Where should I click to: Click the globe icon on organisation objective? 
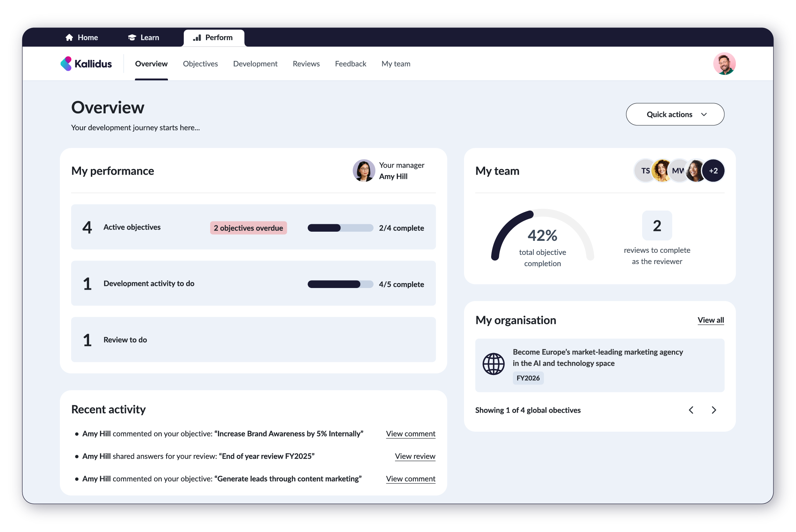[x=493, y=364]
